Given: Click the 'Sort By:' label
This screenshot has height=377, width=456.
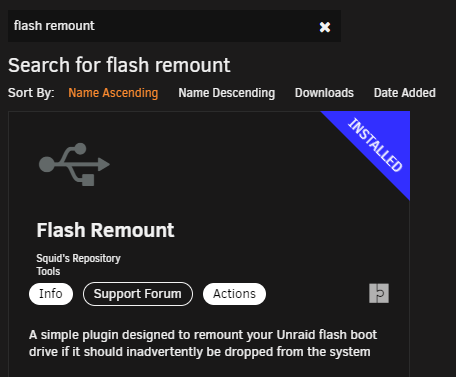Looking at the screenshot, I should (31, 93).
